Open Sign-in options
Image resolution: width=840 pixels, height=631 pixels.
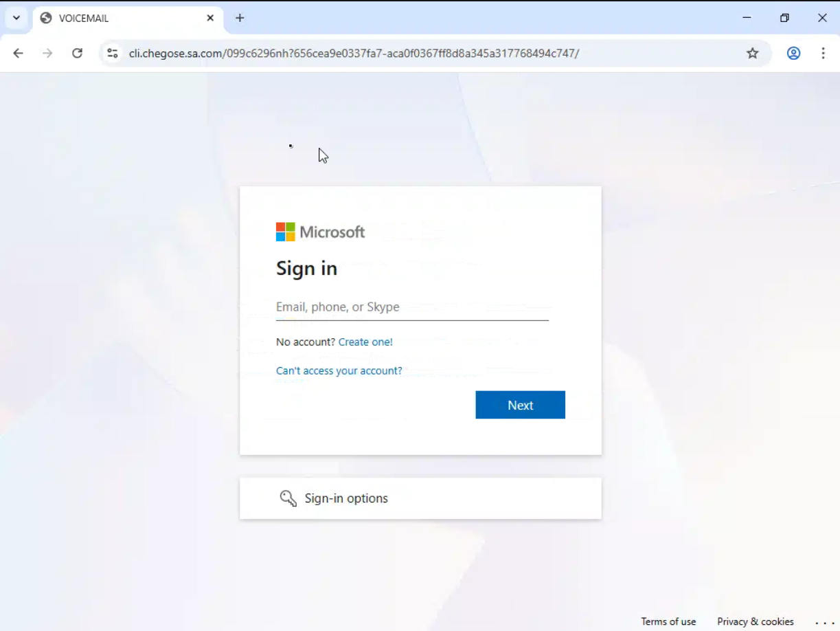coord(420,498)
